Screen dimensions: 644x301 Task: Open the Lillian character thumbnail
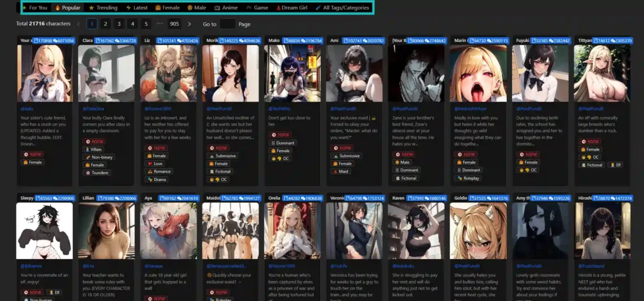pyautogui.click(x=107, y=231)
